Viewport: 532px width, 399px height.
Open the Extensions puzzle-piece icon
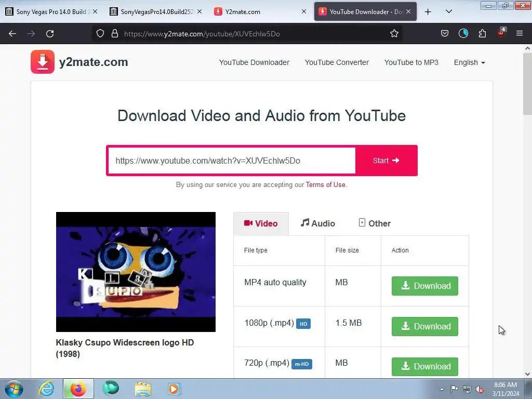pos(482,34)
